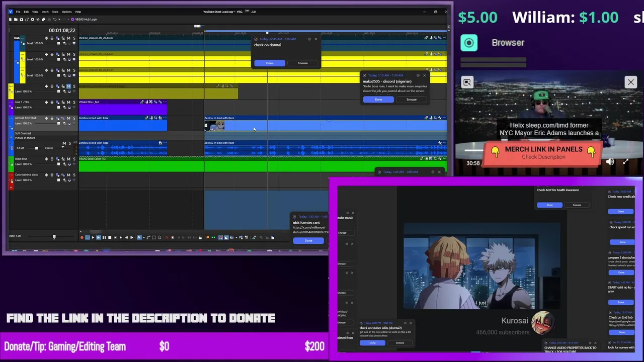Toggle Loop Playback in transport bar

88,237
